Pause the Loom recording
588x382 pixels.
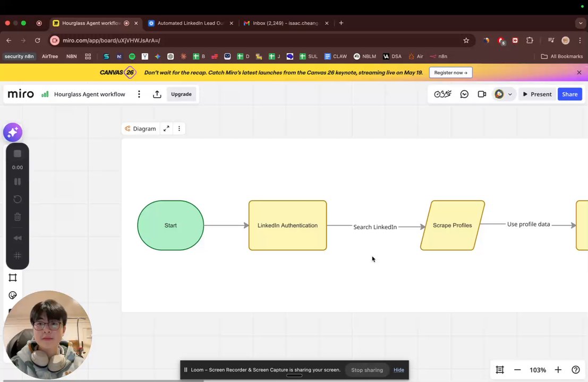[17, 181]
